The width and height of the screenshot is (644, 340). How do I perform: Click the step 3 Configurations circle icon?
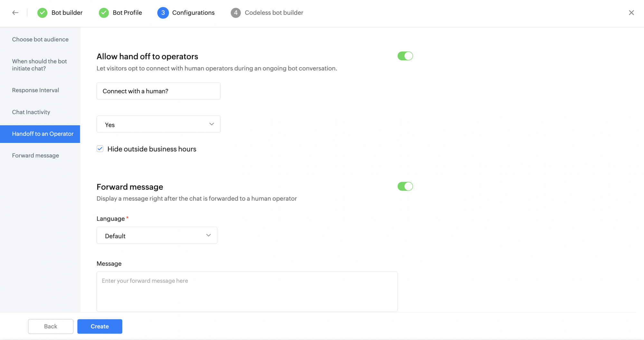(x=163, y=13)
